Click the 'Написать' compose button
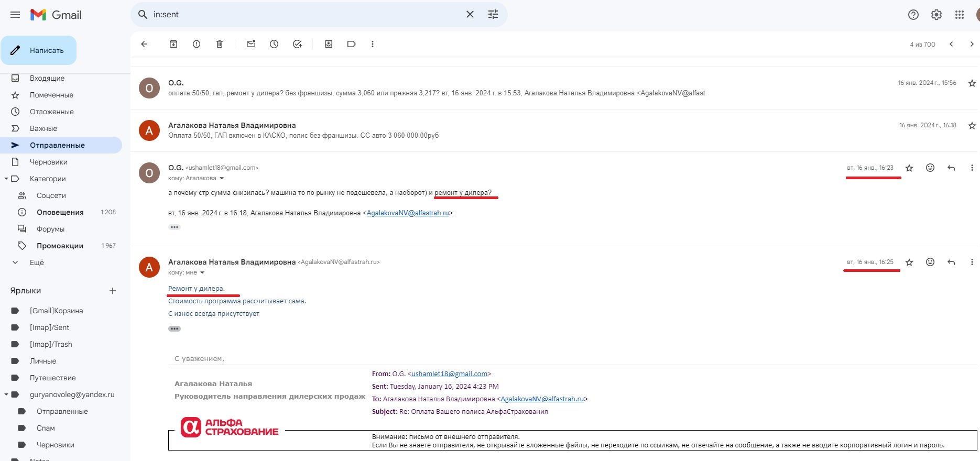980x461 pixels. 39,50
